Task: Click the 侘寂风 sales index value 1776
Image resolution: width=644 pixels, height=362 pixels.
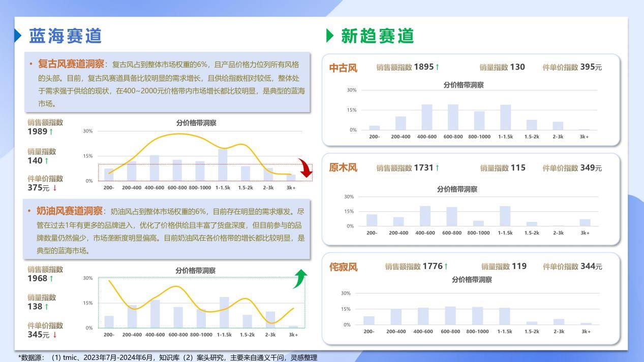Action: tap(433, 266)
